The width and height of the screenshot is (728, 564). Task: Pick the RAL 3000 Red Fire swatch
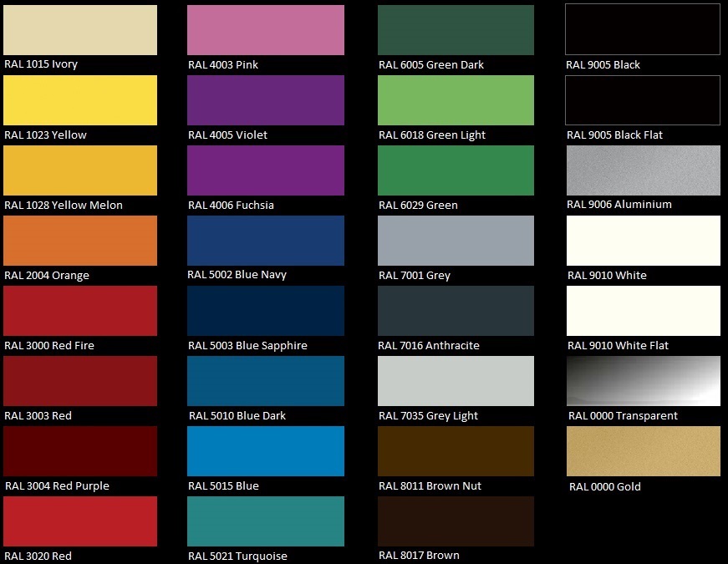click(80, 311)
